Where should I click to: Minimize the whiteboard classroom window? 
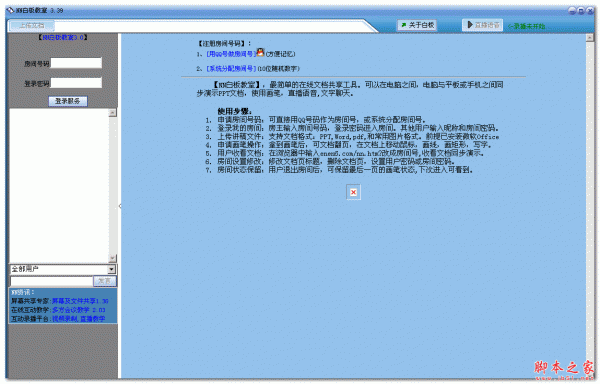coord(572,11)
